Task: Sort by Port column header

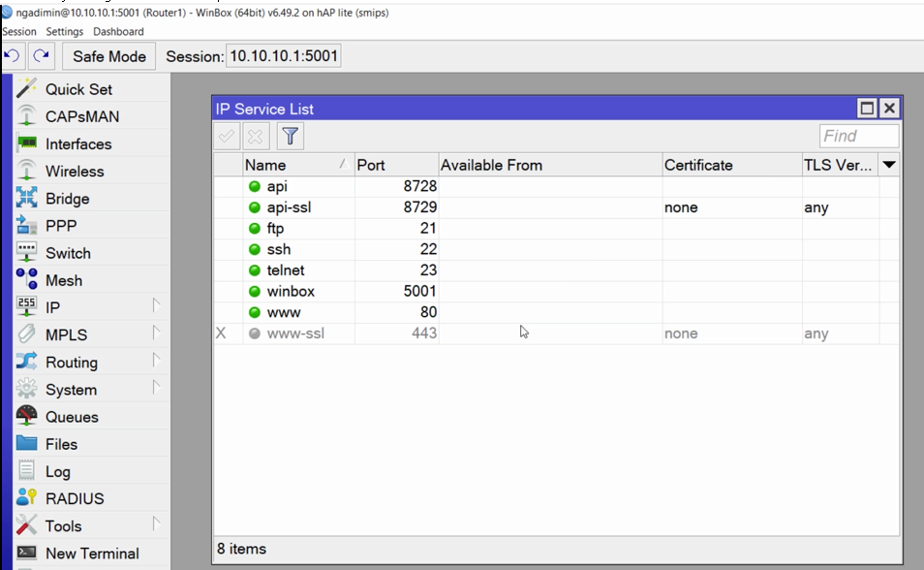Action: [396, 165]
